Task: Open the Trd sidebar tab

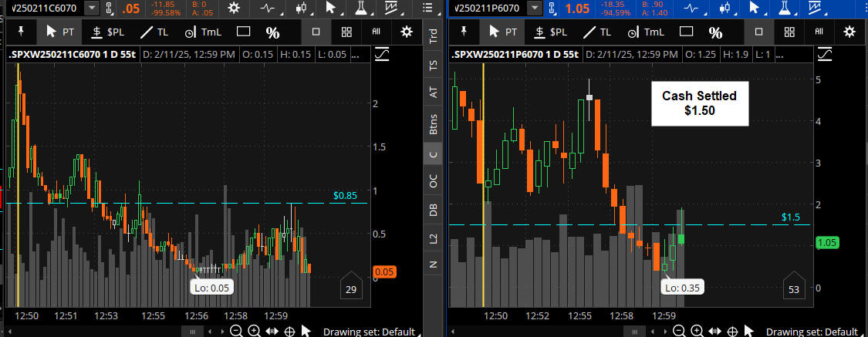Action: coord(433,35)
